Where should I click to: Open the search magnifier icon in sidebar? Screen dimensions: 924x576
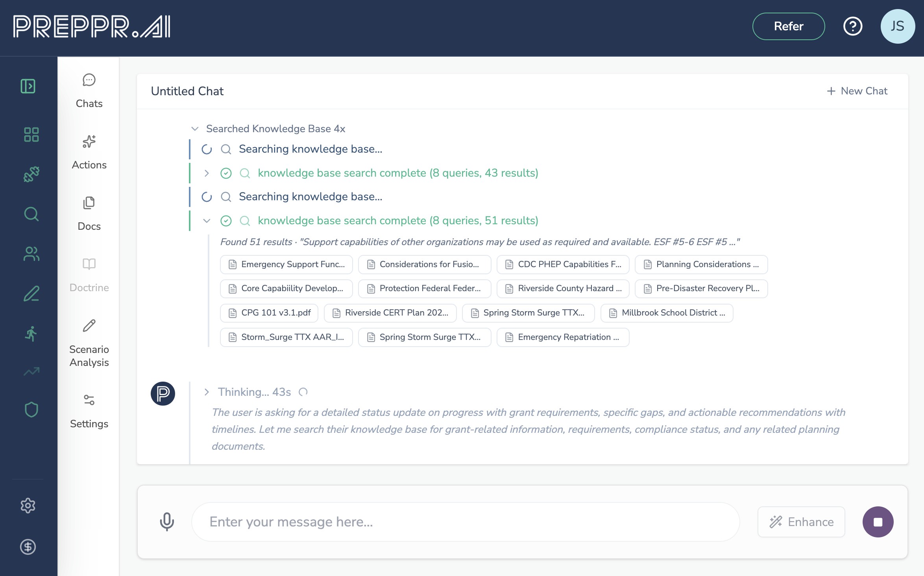click(31, 214)
